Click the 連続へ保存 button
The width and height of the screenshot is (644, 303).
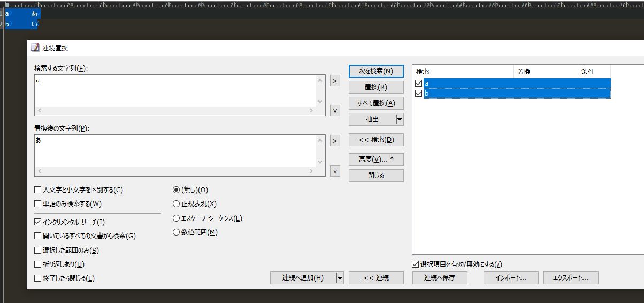coord(440,277)
